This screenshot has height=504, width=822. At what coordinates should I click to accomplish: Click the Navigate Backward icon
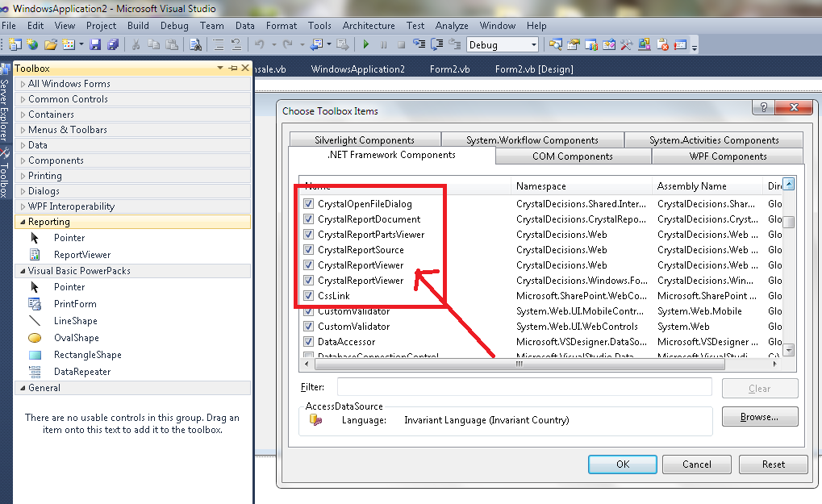(317, 45)
